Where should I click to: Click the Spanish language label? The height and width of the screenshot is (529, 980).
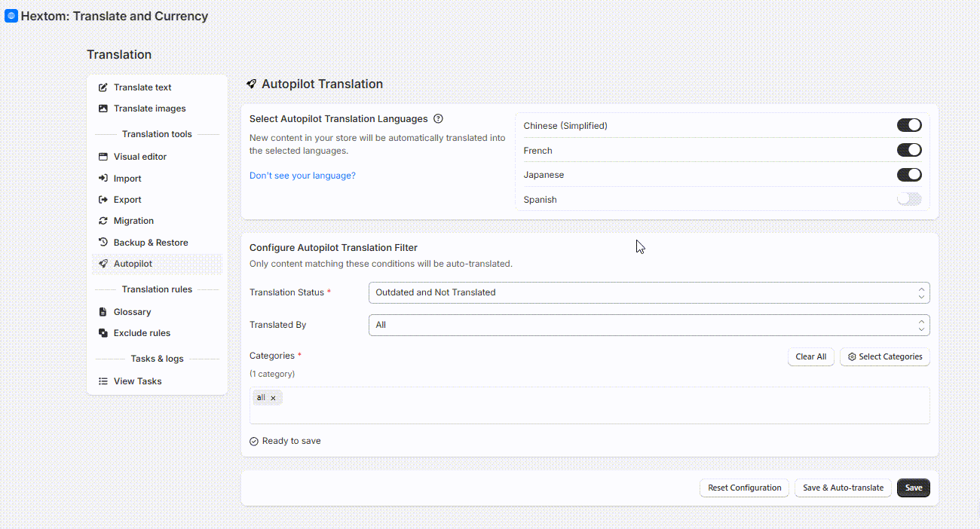(x=541, y=200)
